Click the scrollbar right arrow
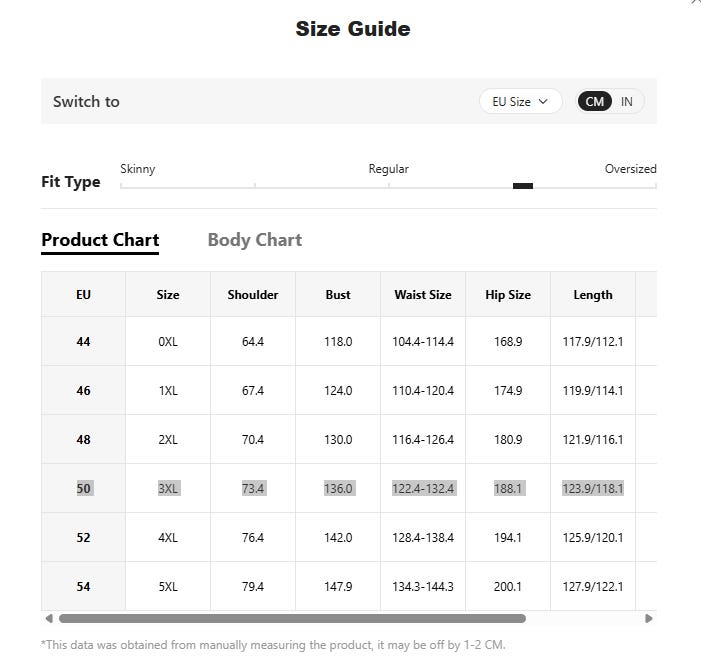Image resolution: width=701 pixels, height=661 pixels. pyautogui.click(x=649, y=619)
